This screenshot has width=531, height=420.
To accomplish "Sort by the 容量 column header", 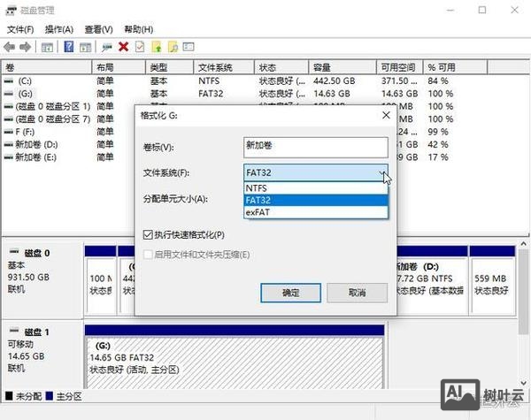I will point(342,67).
